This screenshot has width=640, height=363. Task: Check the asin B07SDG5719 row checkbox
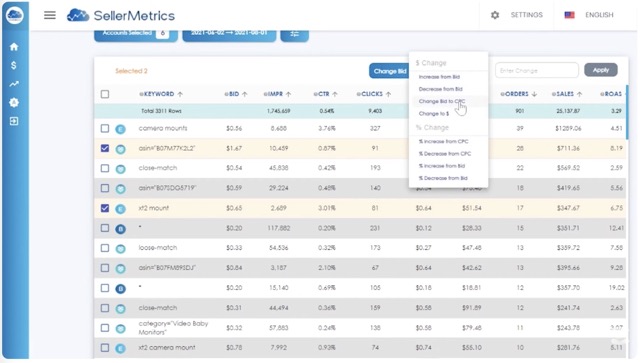tap(105, 188)
